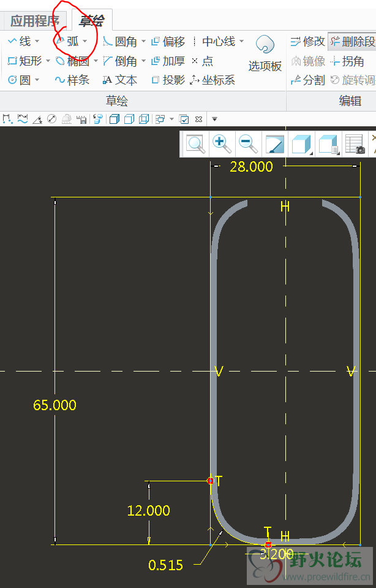Click the 删除段 (Delete Segment) command
The width and height of the screenshot is (376, 588).
[x=352, y=41]
